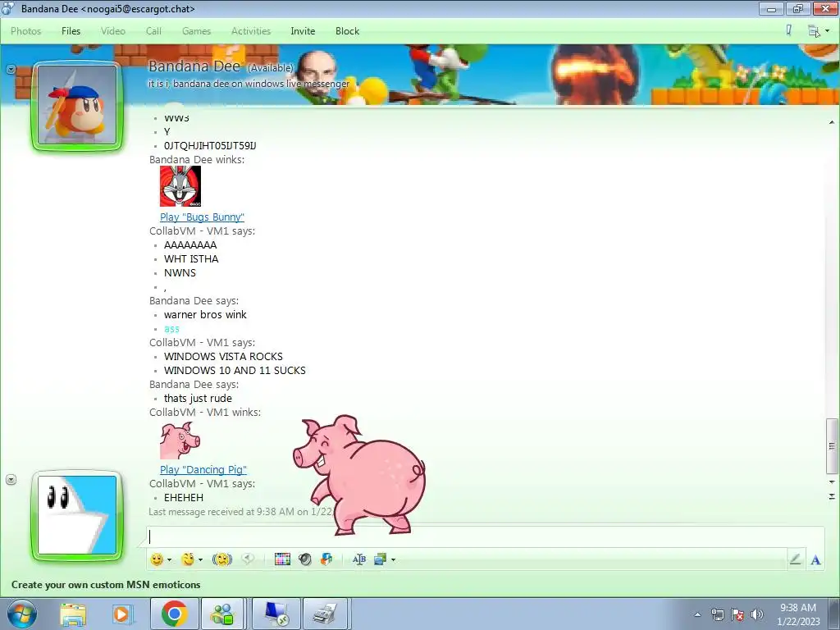Open "Create your own custom MSN emoticons" link
Screen dimensions: 840x630
click(x=106, y=584)
